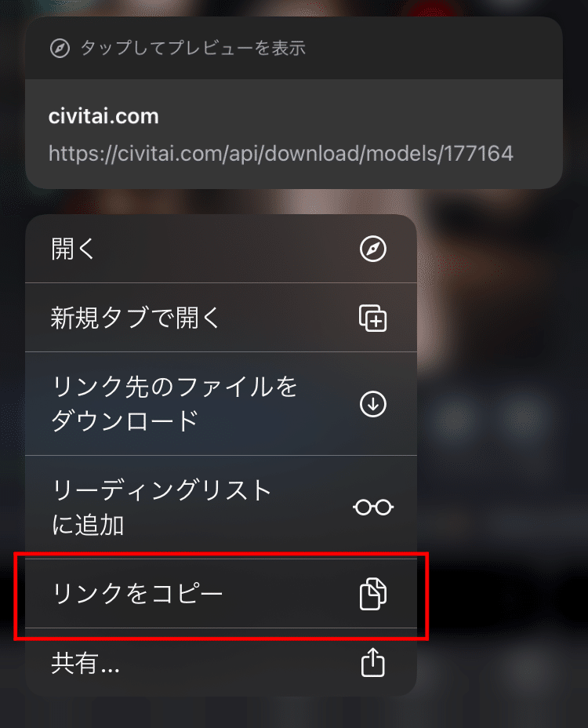Choose 新規タブで開く menu entry
Viewport: 588px width, 728px height.
click(x=221, y=318)
